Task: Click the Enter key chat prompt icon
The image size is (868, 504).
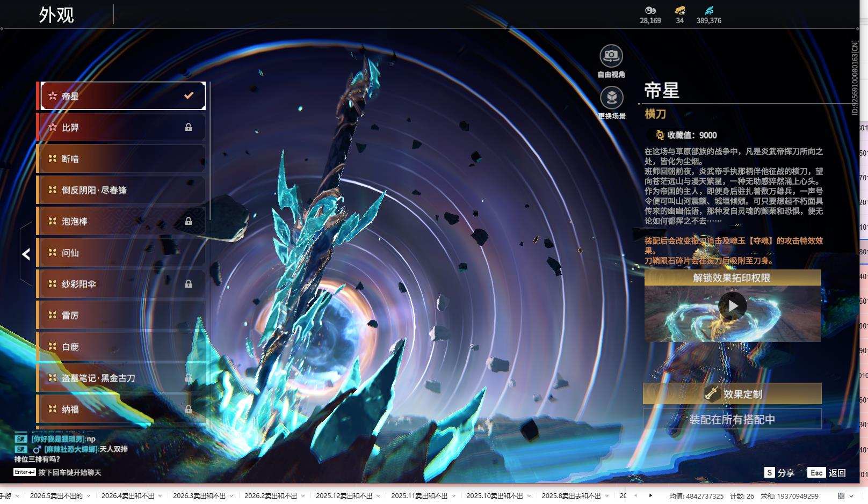Action: (x=25, y=472)
